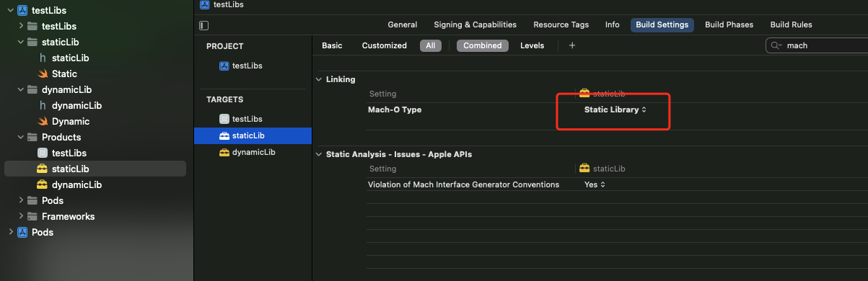Click the testLibs icon under PROJECT
This screenshot has height=281, width=868.
[224, 66]
